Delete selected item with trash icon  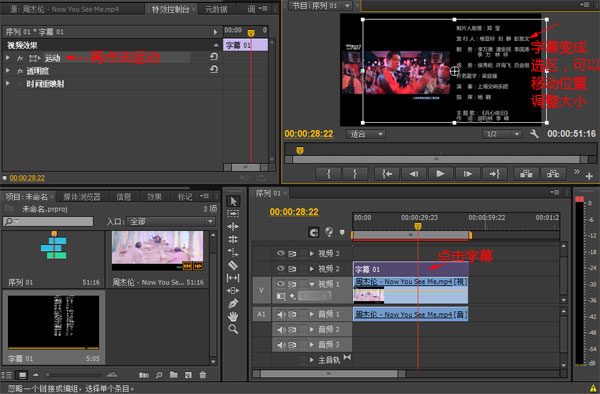coord(203,375)
